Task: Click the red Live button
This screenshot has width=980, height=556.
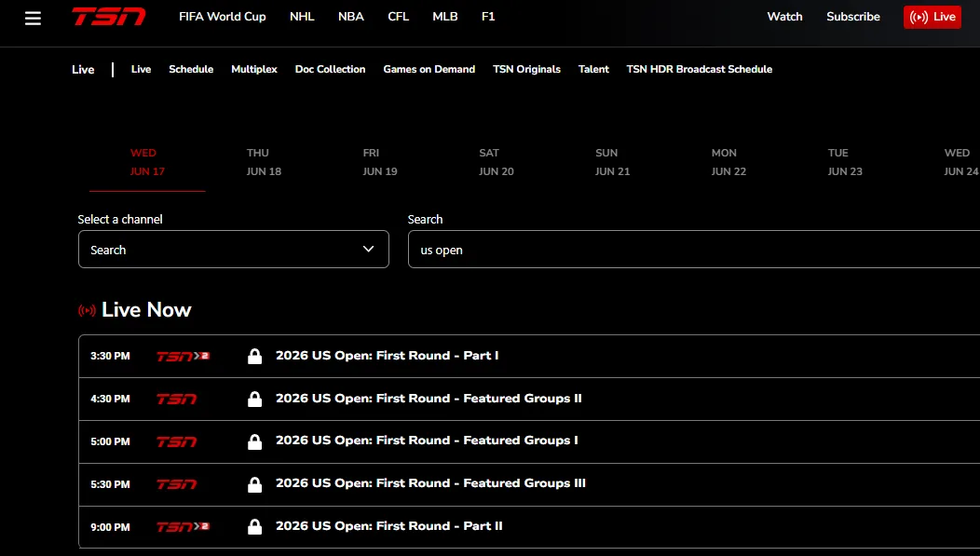Action: (x=932, y=17)
